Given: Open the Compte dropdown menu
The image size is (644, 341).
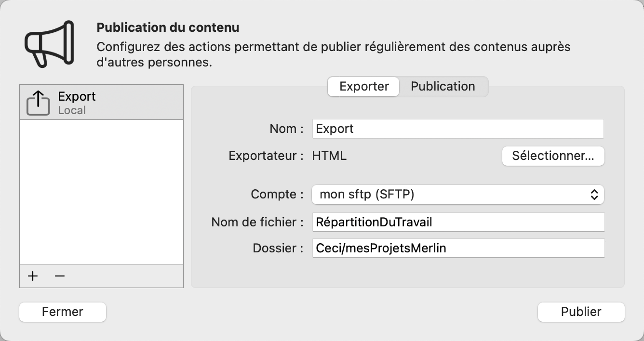Looking at the screenshot, I should [458, 194].
